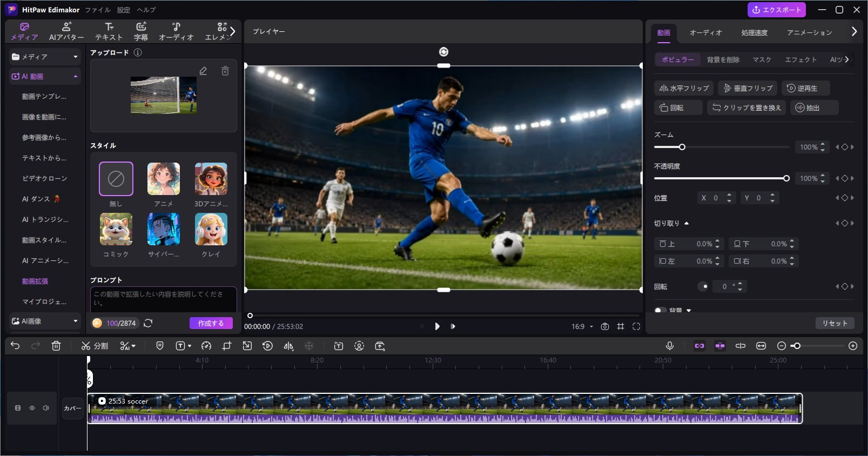868x456 pixels.
Task: Switch to the テキスト tab
Action: [109, 31]
